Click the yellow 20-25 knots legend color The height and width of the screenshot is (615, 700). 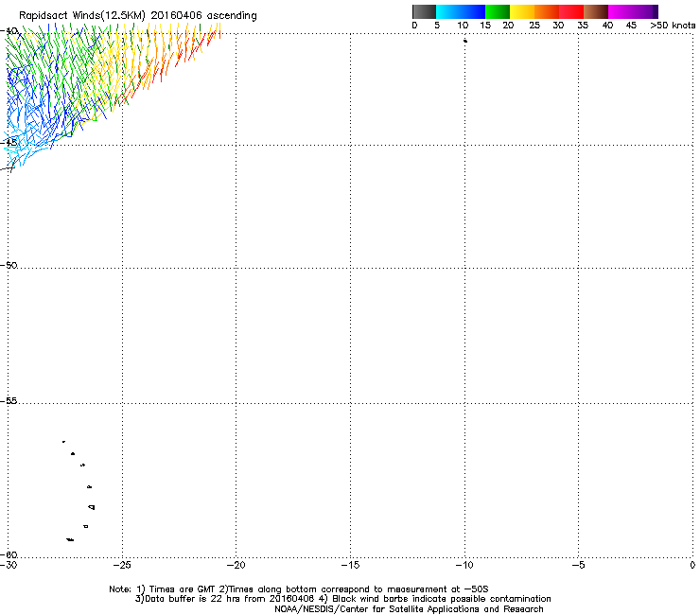pyautogui.click(x=522, y=11)
